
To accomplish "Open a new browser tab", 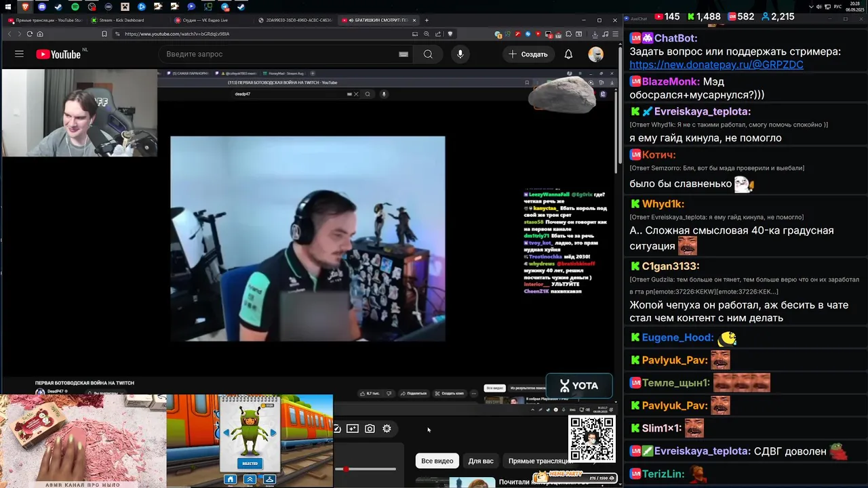I will click(427, 20).
